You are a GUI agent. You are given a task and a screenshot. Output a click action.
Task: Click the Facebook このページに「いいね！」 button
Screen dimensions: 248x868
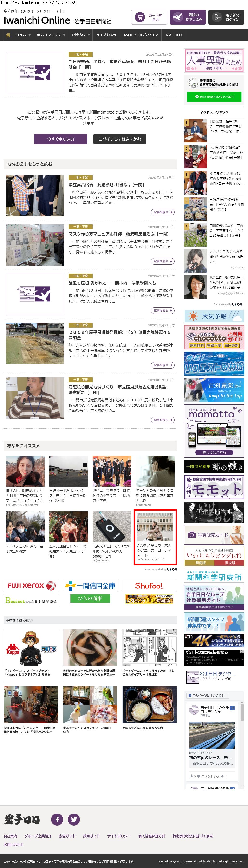(207, 695)
